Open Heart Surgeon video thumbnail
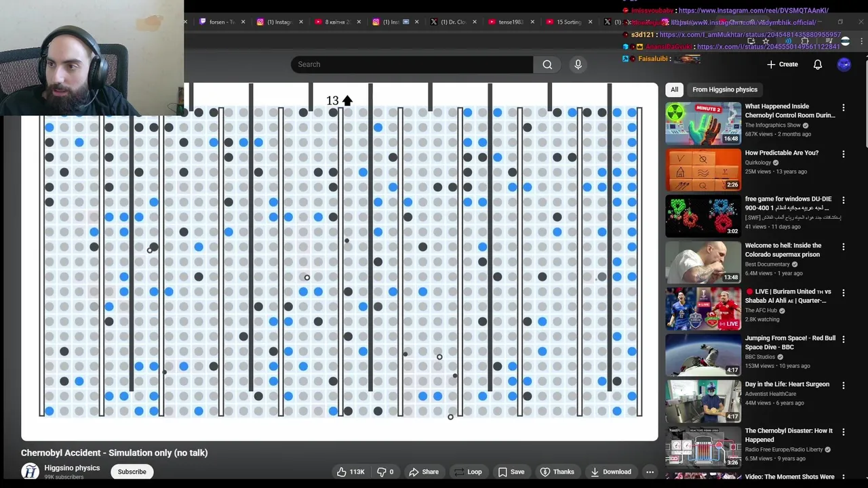Viewport: 868px width, 488px height. pos(703,401)
